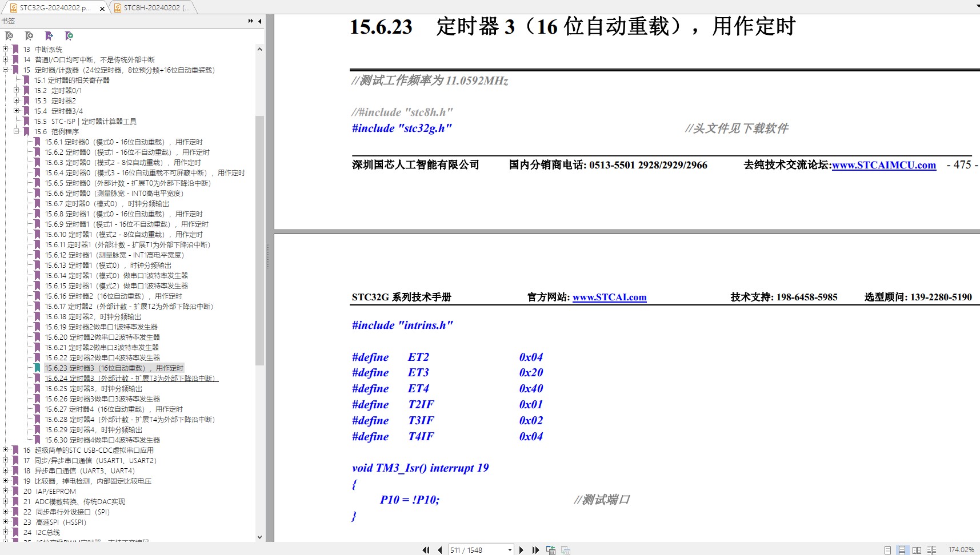Click the bookmark panel scrollbar down arrow

tap(259, 537)
